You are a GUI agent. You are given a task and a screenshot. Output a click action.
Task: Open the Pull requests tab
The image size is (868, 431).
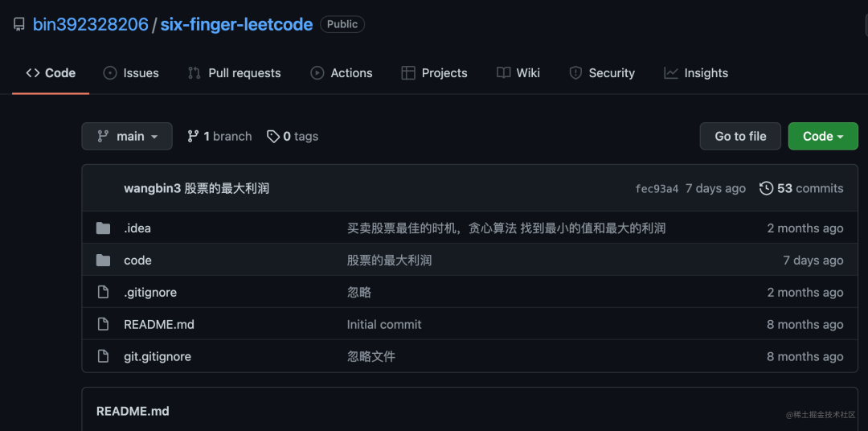point(234,73)
